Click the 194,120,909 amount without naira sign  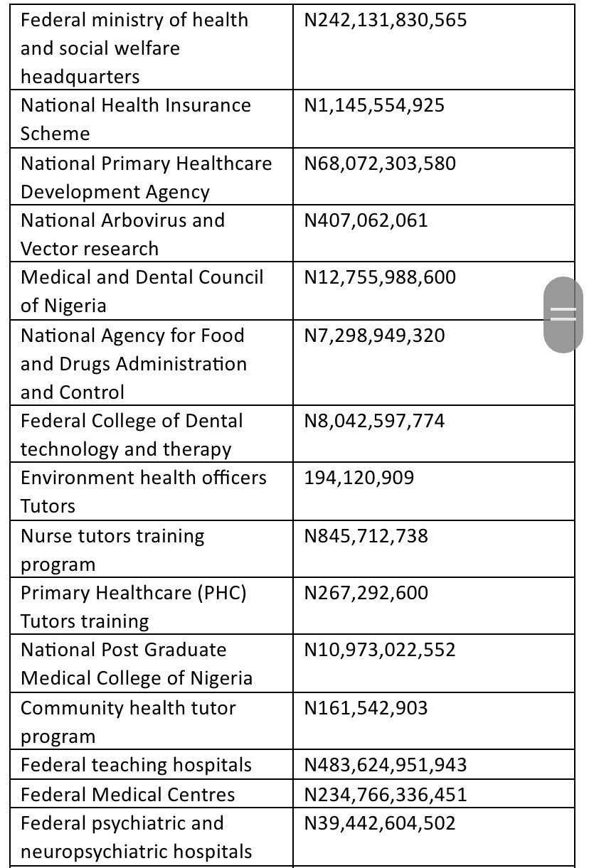(x=359, y=478)
